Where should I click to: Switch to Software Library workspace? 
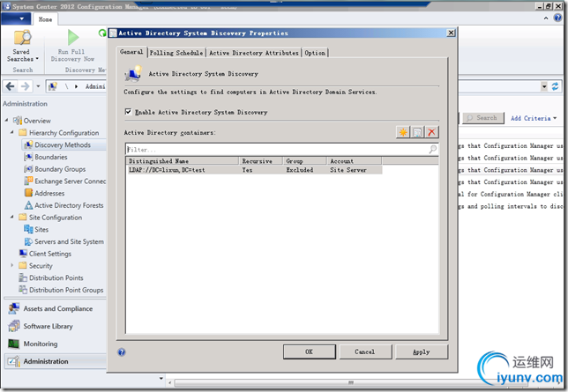(x=48, y=326)
